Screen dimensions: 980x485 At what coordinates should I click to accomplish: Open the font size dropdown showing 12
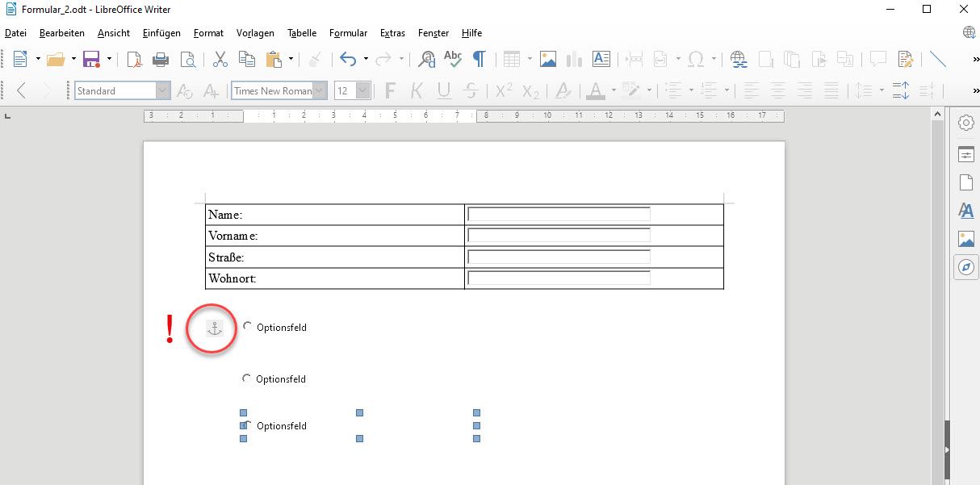(363, 91)
